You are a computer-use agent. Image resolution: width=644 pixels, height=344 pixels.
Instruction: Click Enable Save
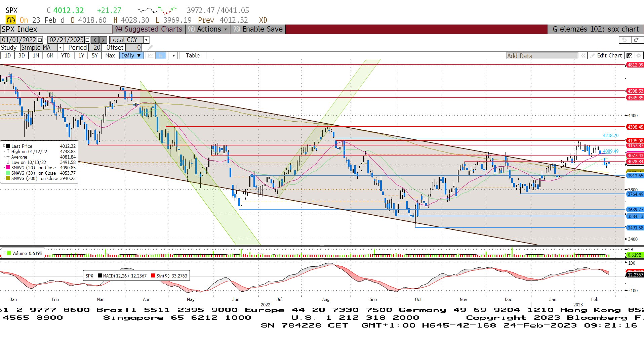pyautogui.click(x=258, y=29)
